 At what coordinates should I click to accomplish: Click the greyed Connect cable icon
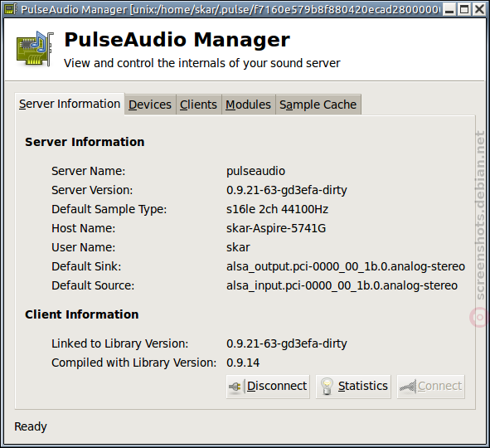pyautogui.click(x=408, y=387)
